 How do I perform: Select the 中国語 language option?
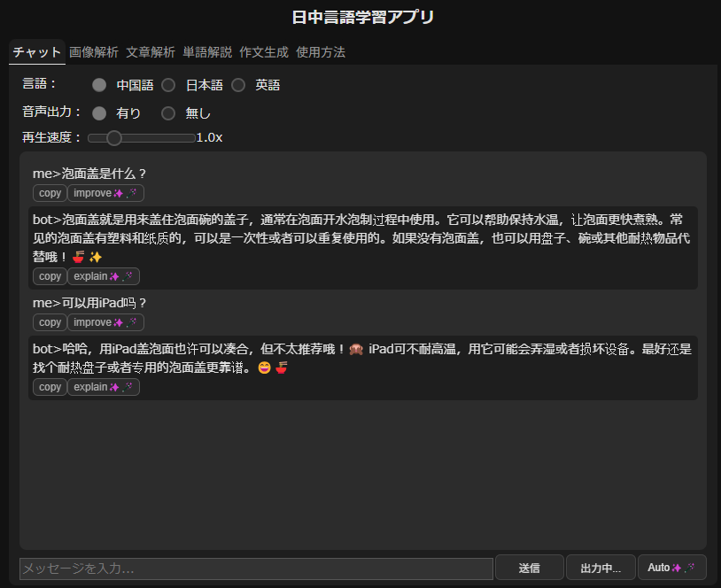[100, 85]
